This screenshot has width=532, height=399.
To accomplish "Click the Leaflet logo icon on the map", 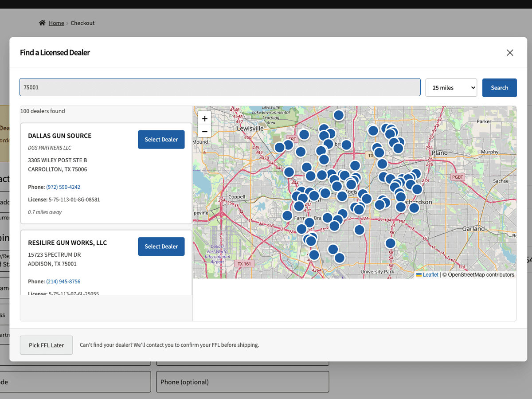I will click(419, 274).
